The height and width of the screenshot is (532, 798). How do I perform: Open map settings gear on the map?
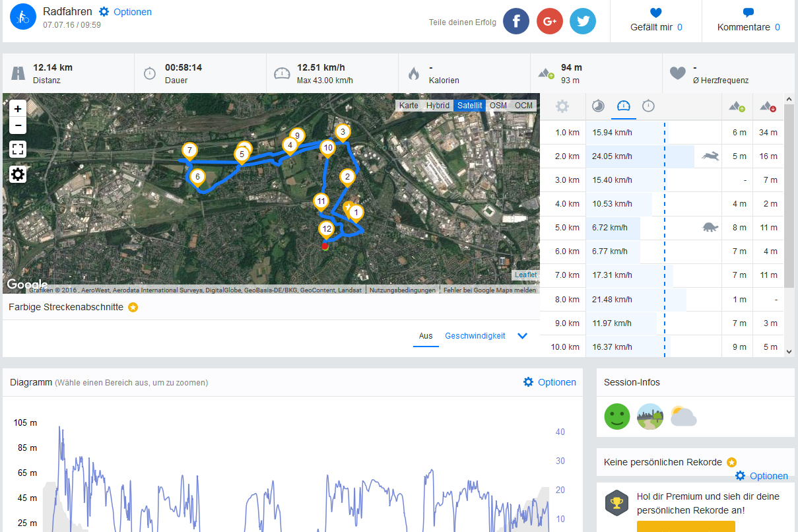click(18, 174)
